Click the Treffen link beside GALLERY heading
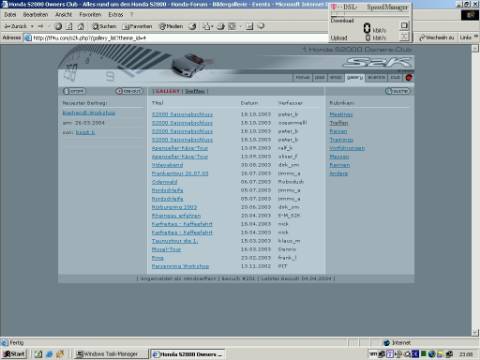The width and height of the screenshot is (480, 360). [194, 91]
